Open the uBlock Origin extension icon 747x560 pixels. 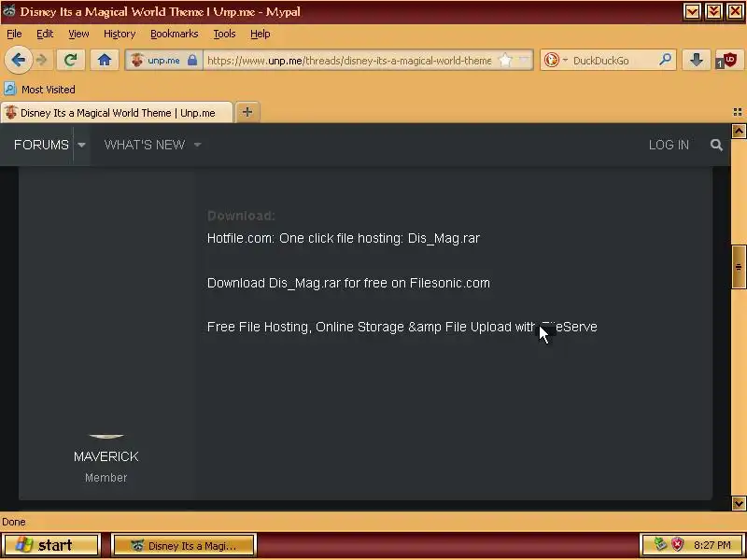pos(729,60)
